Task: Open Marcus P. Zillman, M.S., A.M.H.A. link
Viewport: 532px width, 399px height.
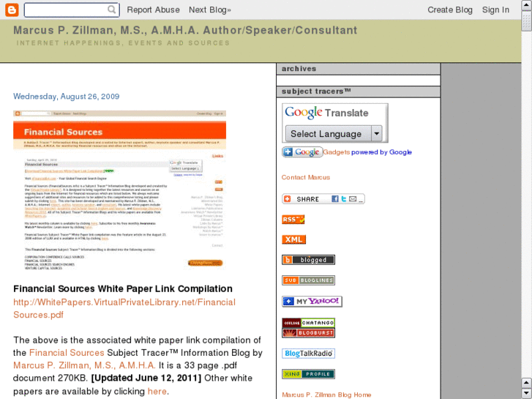Action: [84, 365]
